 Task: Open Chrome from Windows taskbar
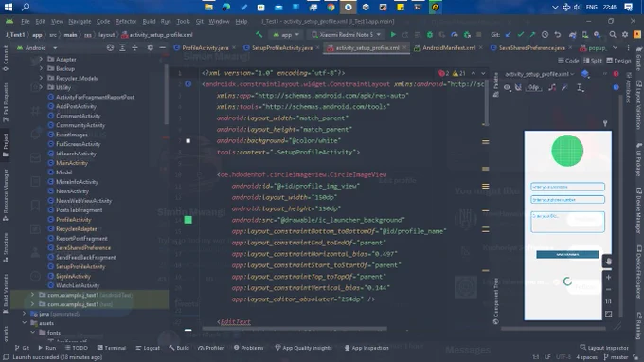point(331,7)
